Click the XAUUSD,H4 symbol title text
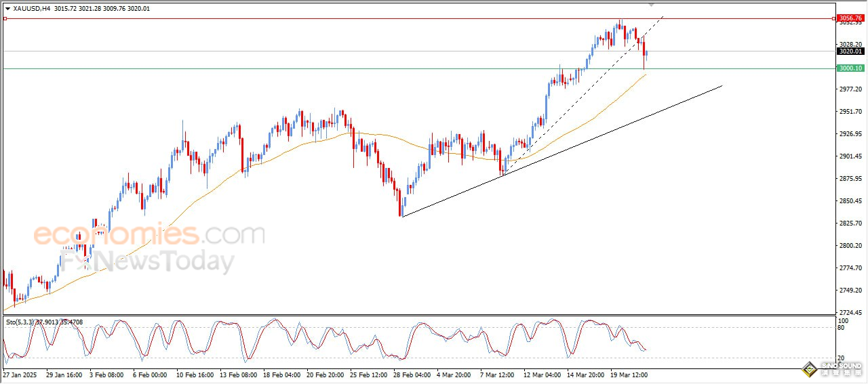The height and width of the screenshot is (384, 868). coord(31,8)
